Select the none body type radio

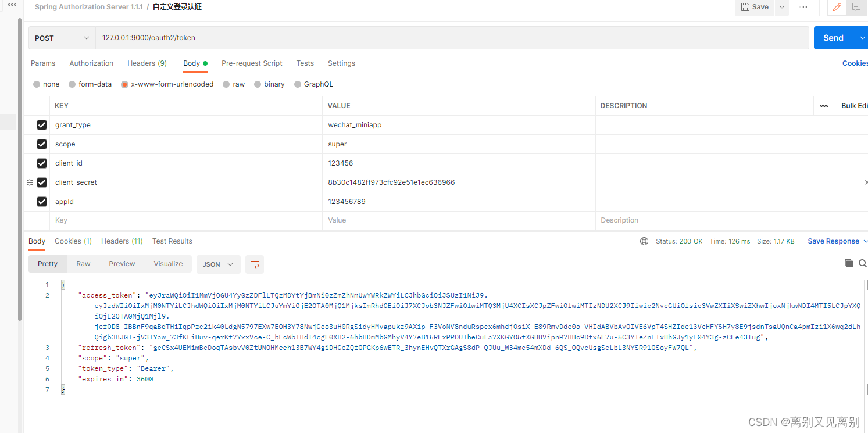37,84
